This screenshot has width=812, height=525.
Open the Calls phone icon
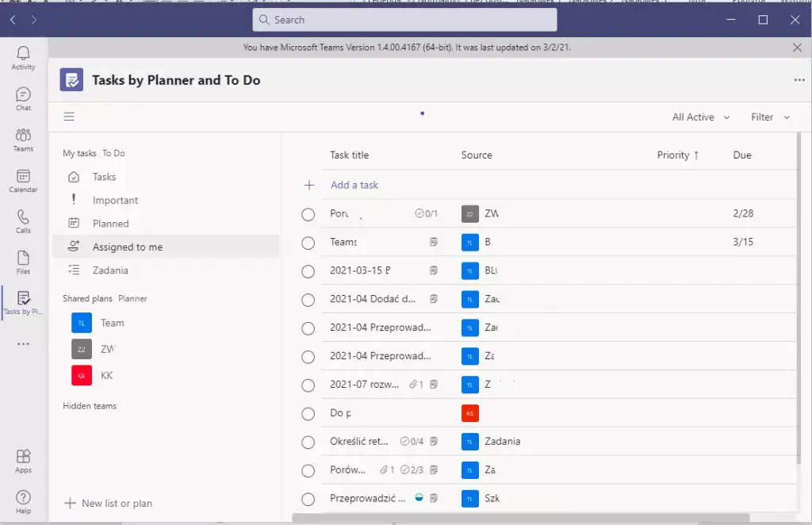pos(23,221)
